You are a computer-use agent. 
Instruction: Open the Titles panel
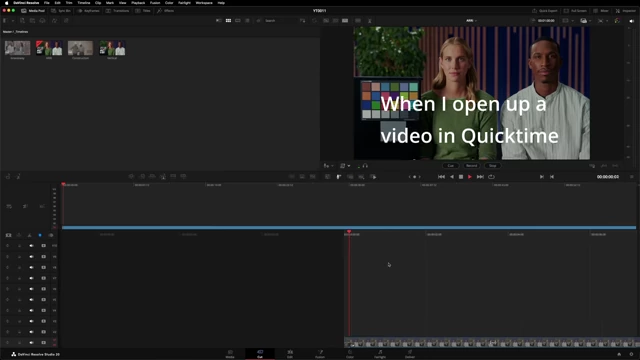coord(143,11)
